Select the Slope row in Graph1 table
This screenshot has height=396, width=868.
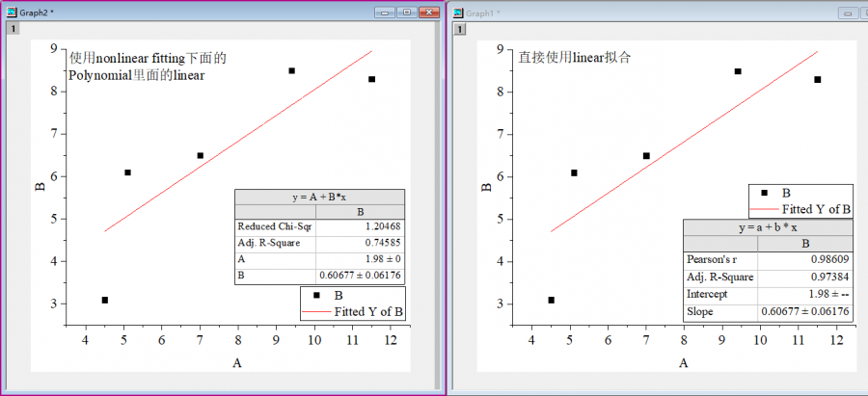[x=767, y=312]
